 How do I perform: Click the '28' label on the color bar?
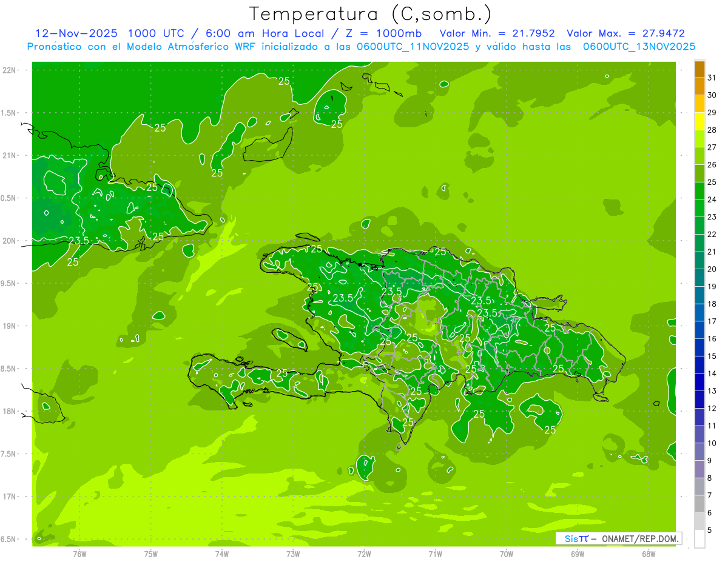pos(712,130)
